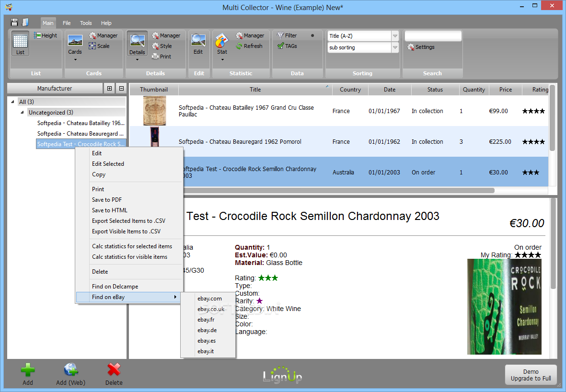Image resolution: width=566 pixels, height=392 pixels.
Task: Choose Export Selected Items to .CSV
Action: [128, 220]
